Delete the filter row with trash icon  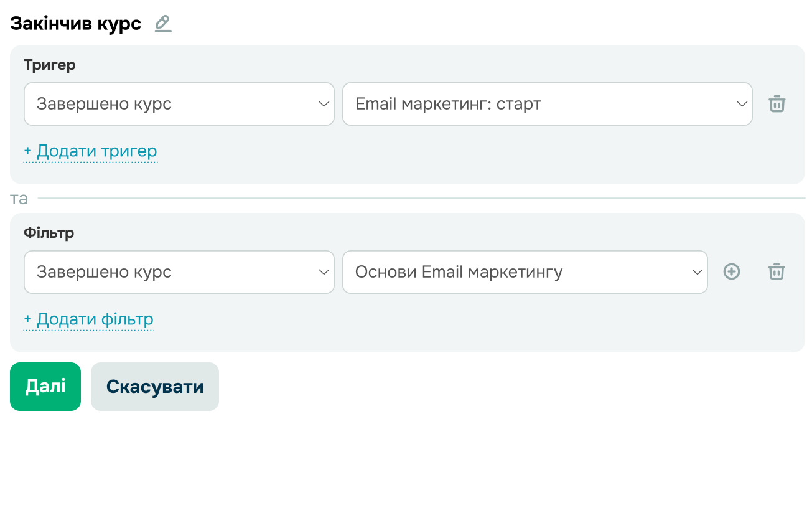click(x=777, y=272)
